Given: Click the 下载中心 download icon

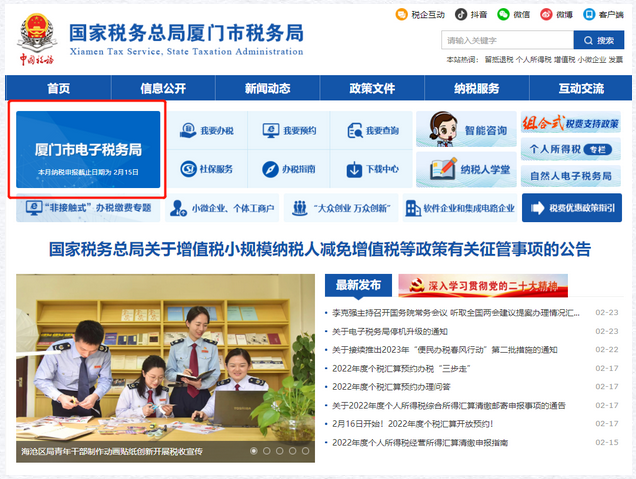Looking at the screenshot, I should [354, 169].
